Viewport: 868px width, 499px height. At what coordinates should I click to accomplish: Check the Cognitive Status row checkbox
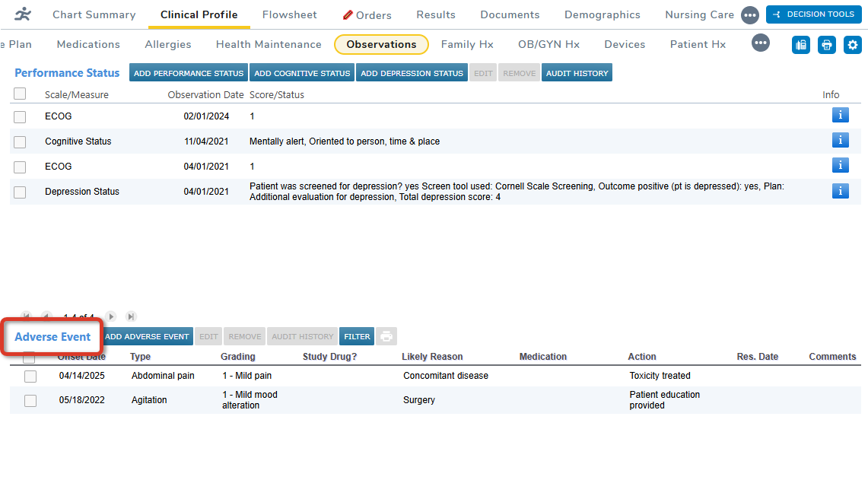(20, 141)
